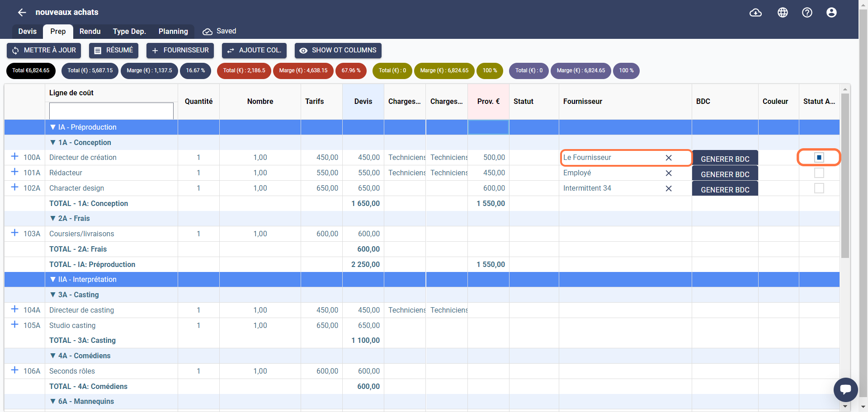Click the plus icon on row 106A
Viewport: 868px width, 412px height.
point(14,370)
